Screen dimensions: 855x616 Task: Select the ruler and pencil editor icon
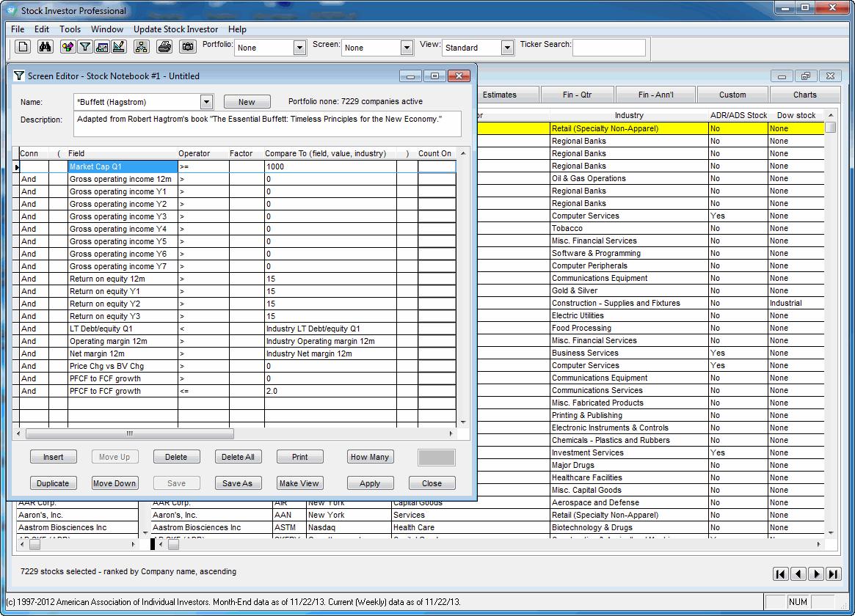click(119, 45)
